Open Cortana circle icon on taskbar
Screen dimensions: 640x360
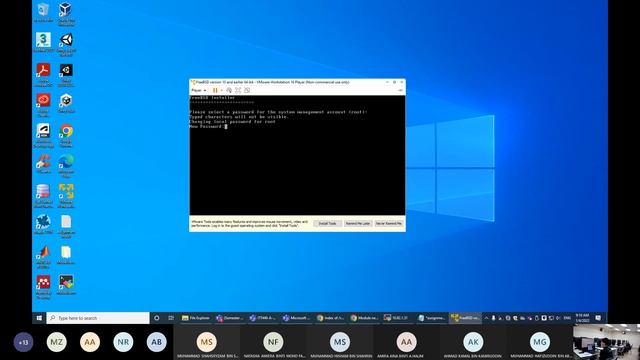(157, 318)
